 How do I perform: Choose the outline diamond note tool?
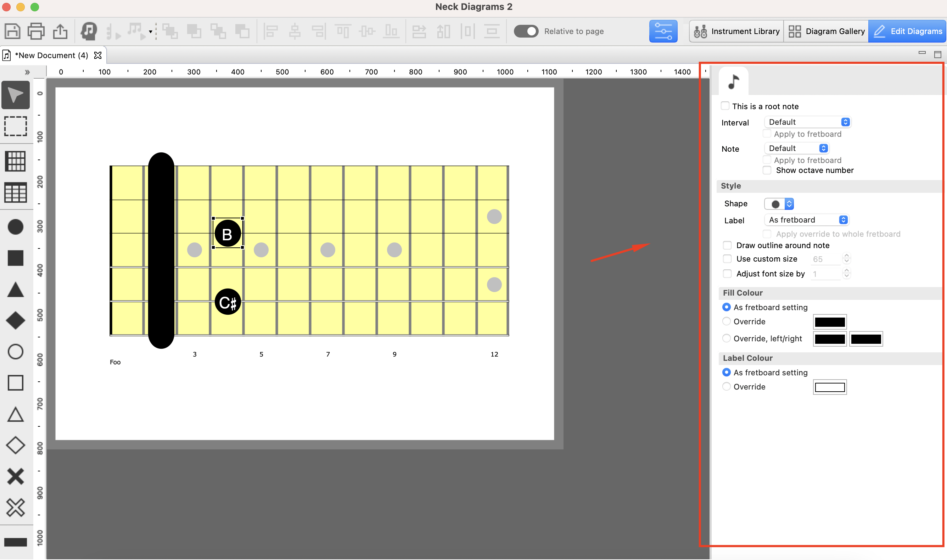[16, 445]
